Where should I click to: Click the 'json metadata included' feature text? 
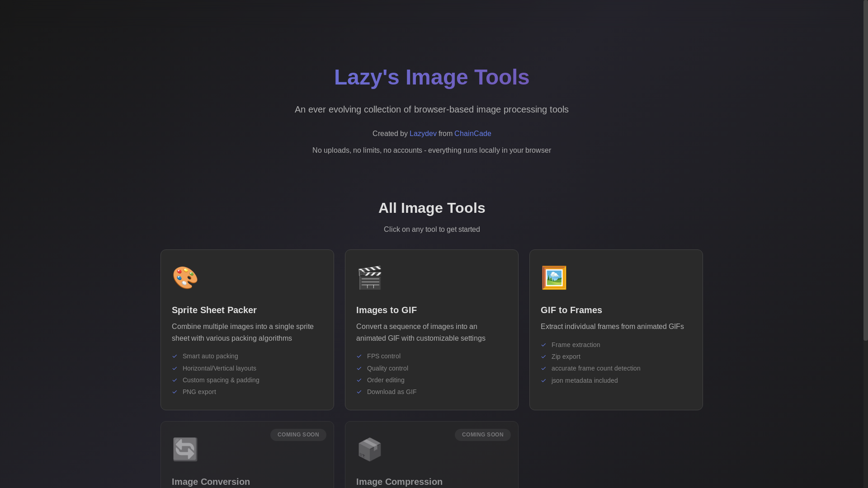click(585, 380)
